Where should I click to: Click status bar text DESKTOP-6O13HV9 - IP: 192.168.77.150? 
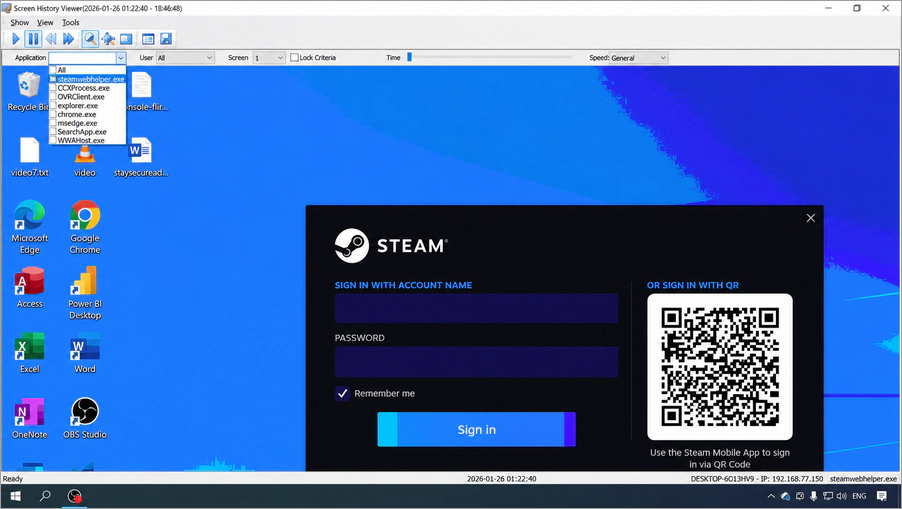[x=756, y=479]
